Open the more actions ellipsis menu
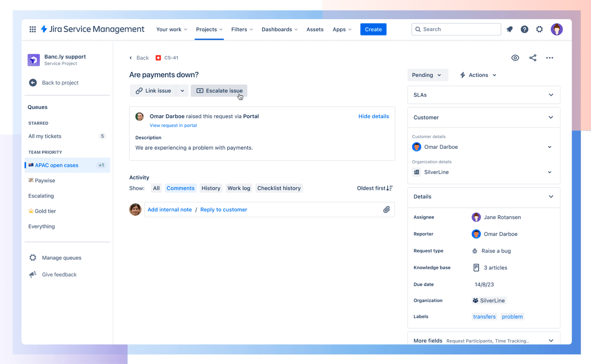The height and width of the screenshot is (364, 591). click(x=550, y=58)
